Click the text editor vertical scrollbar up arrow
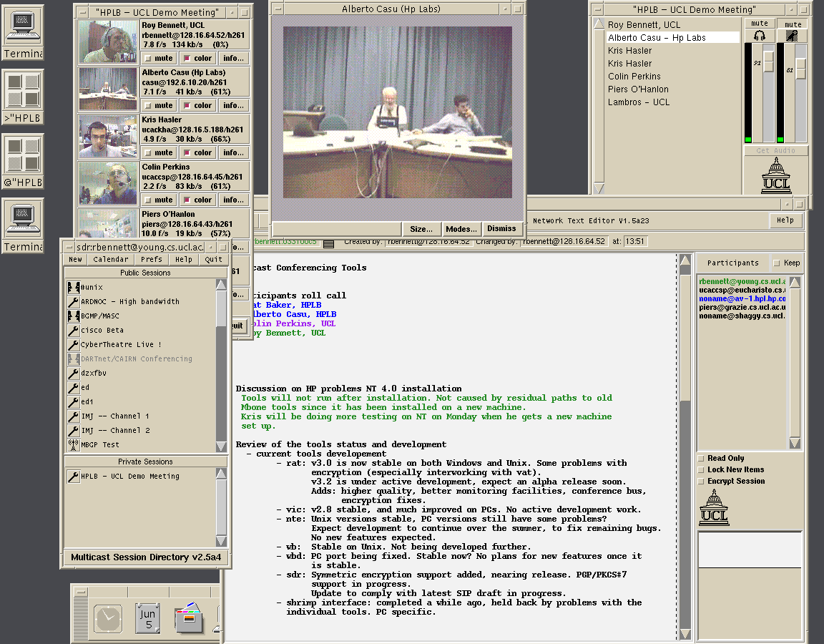The image size is (824, 644). (x=685, y=260)
